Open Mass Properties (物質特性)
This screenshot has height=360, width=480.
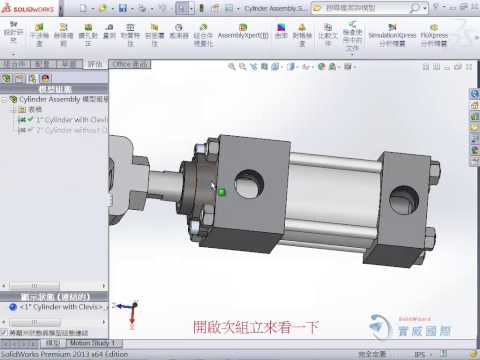pos(130,35)
